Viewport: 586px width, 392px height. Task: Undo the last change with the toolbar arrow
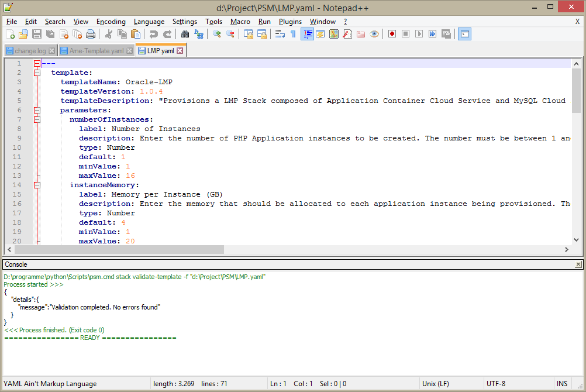pyautogui.click(x=153, y=35)
